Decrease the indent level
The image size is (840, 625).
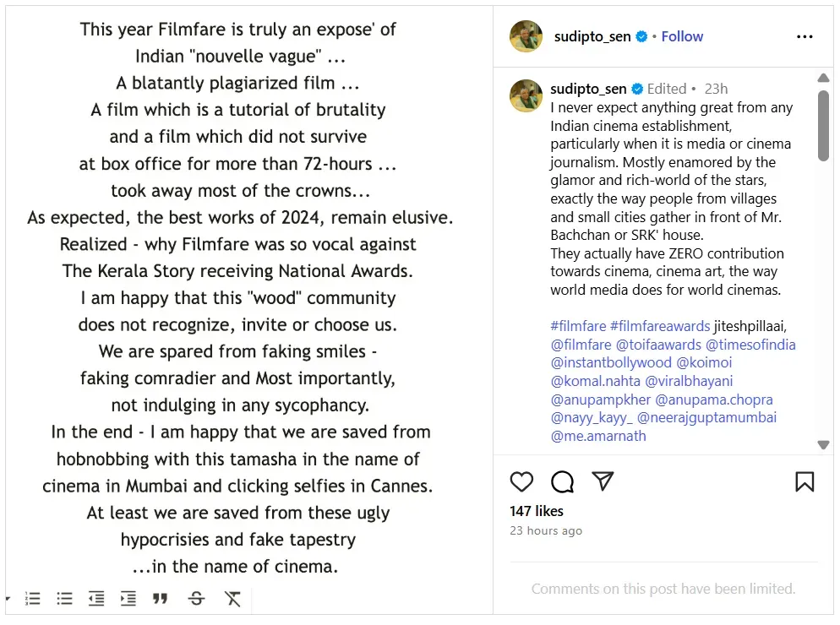coord(96,599)
